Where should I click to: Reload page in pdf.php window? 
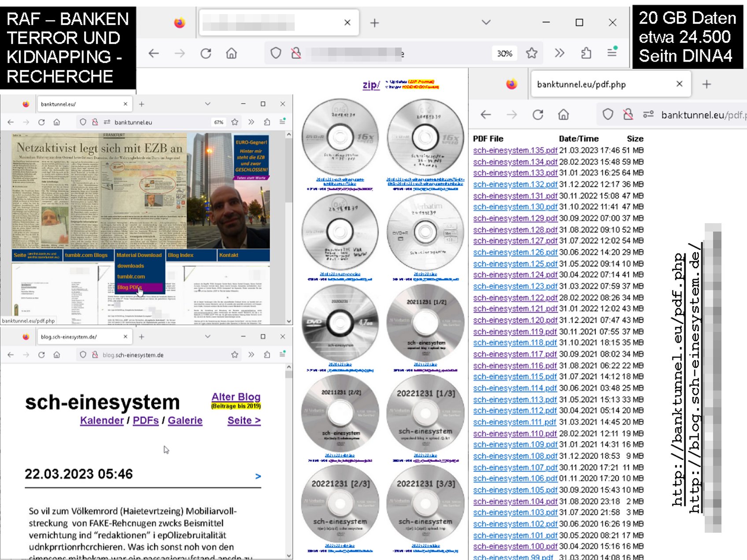coord(538,115)
